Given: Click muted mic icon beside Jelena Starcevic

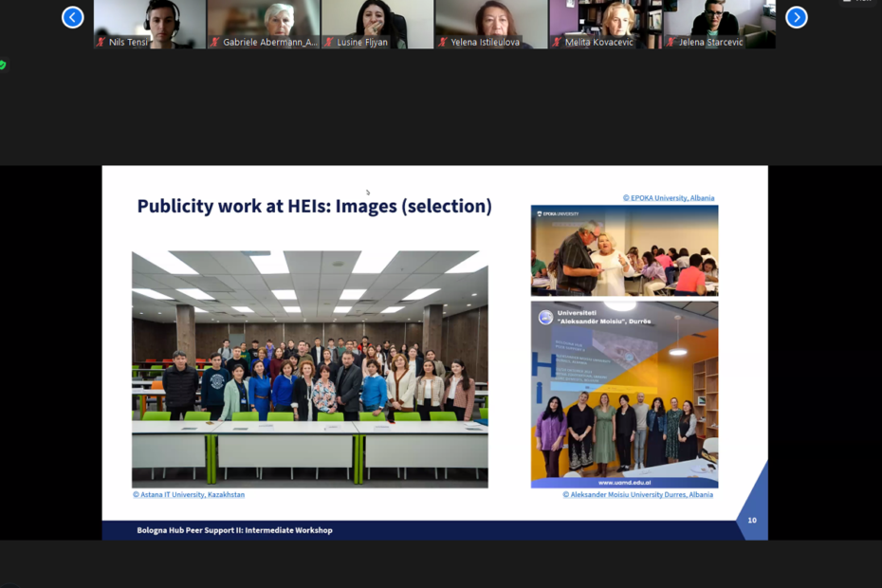Looking at the screenshot, I should click(671, 42).
